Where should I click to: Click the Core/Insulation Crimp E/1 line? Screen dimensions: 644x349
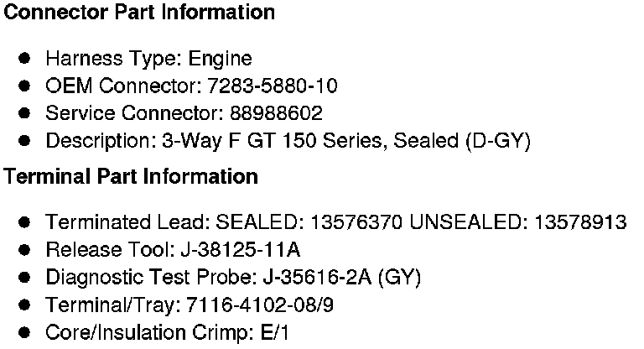(167, 333)
